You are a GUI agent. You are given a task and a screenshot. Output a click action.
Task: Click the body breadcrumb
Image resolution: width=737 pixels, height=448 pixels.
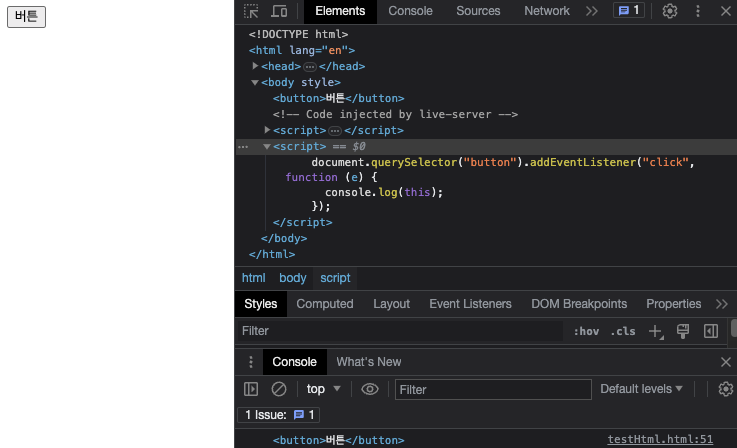(x=292, y=278)
